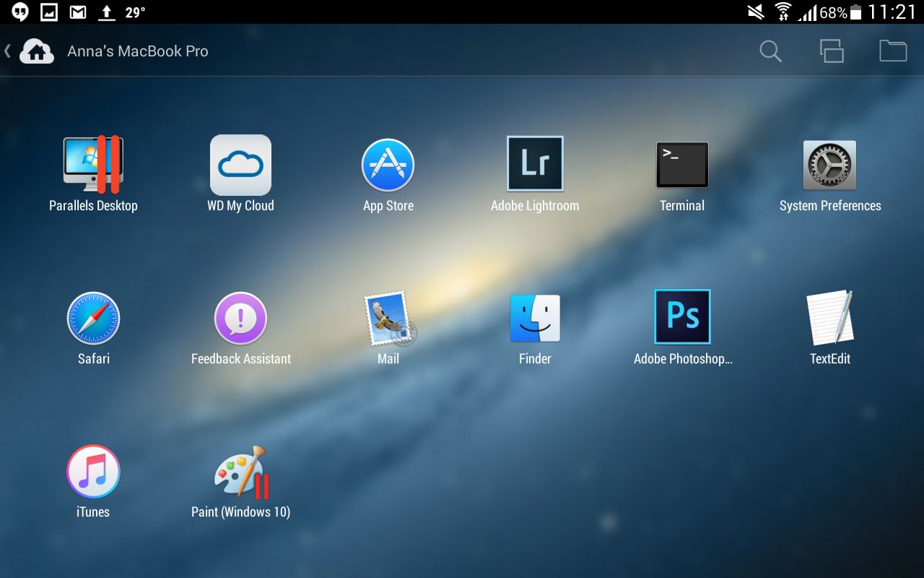This screenshot has height=578, width=924.
Task: Open the file browser folder icon
Action: pos(893,51)
